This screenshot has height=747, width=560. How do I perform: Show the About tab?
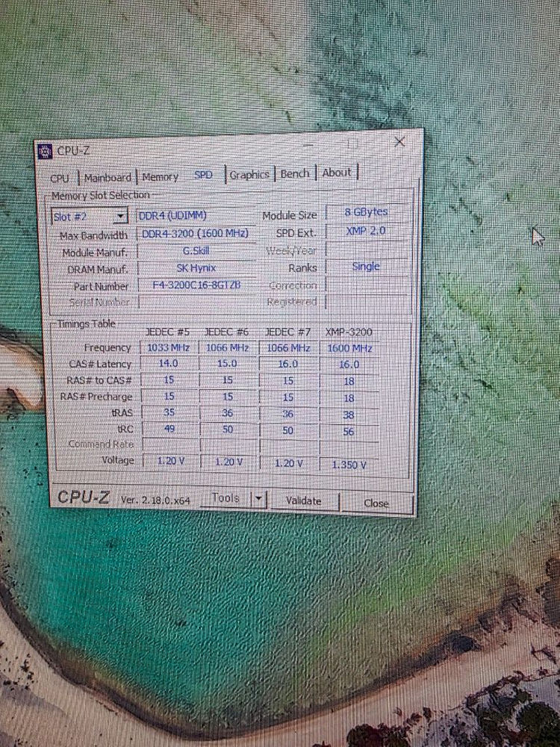click(337, 173)
